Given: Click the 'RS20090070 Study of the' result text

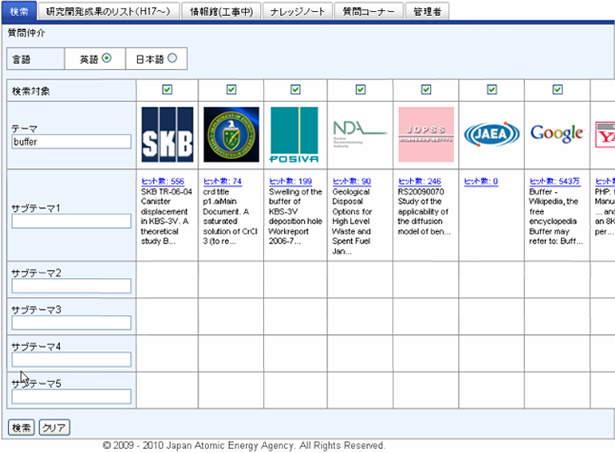Looking at the screenshot, I should point(424,211).
